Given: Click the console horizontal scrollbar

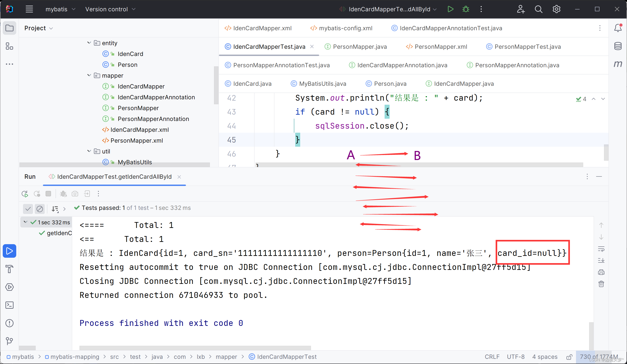Looking at the screenshot, I should [x=195, y=348].
